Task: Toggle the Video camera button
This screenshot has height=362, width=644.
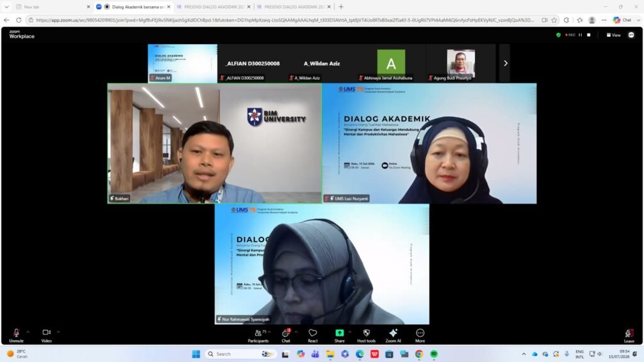Action: click(47, 336)
